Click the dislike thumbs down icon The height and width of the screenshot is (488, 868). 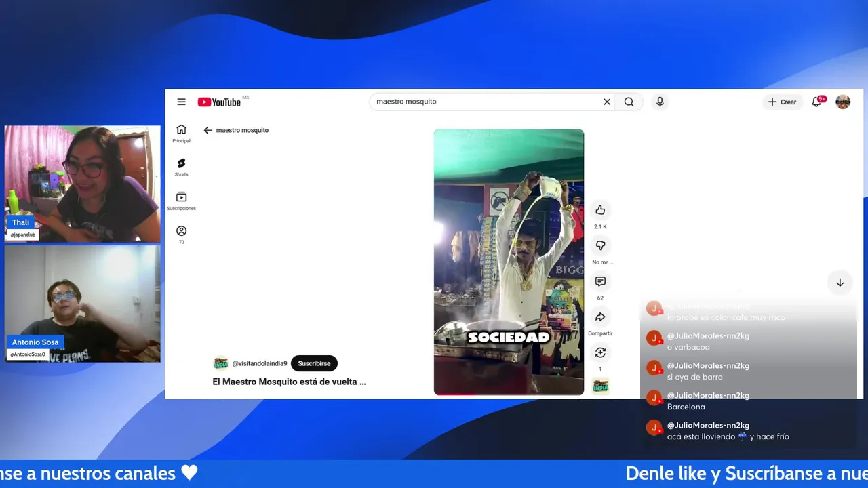tap(600, 245)
